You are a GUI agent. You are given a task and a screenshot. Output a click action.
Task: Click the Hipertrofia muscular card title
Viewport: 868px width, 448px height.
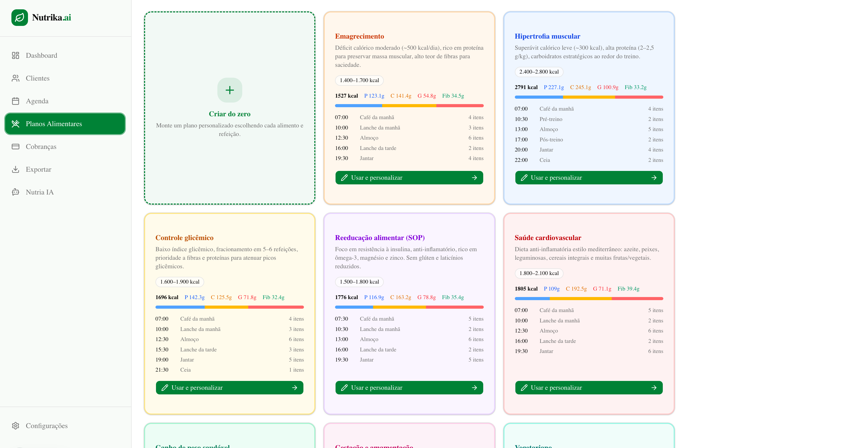[x=547, y=36]
